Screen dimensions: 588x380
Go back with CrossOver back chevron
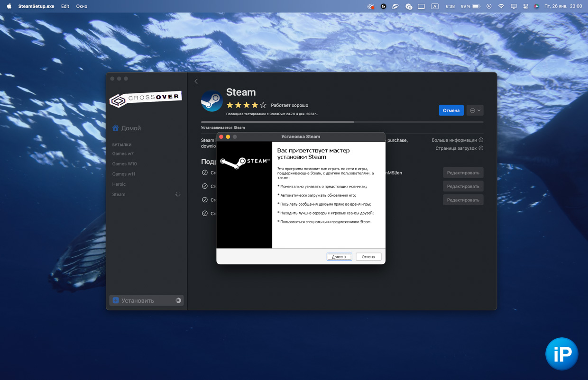point(196,81)
